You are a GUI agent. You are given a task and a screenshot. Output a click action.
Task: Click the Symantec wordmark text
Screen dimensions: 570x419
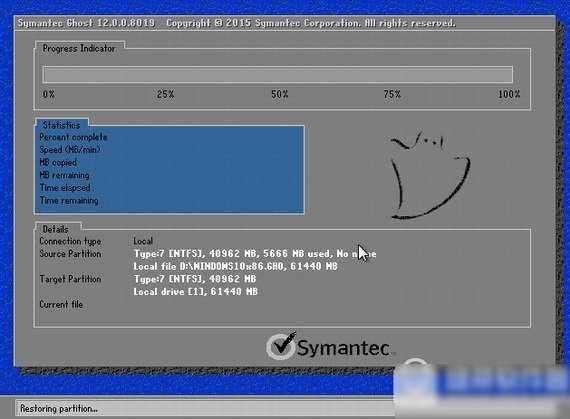(344, 348)
